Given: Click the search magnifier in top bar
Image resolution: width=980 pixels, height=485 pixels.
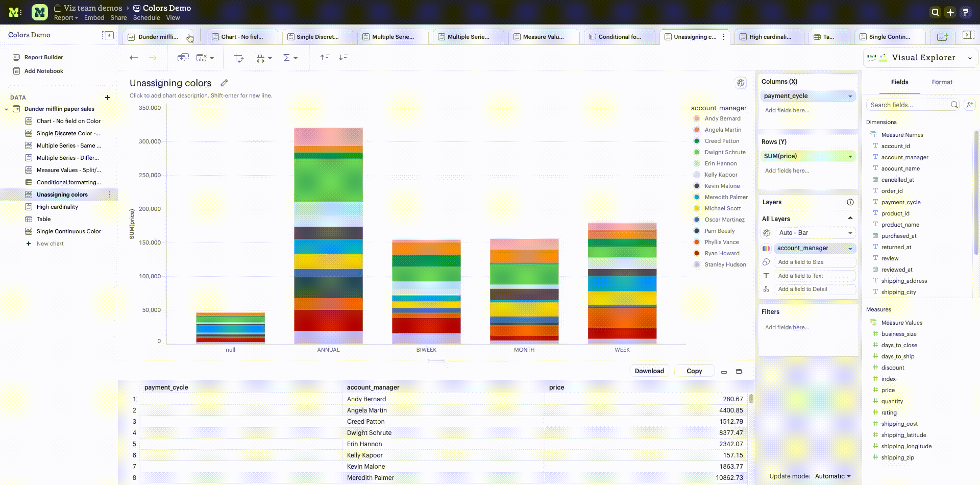Looking at the screenshot, I should tap(935, 12).
